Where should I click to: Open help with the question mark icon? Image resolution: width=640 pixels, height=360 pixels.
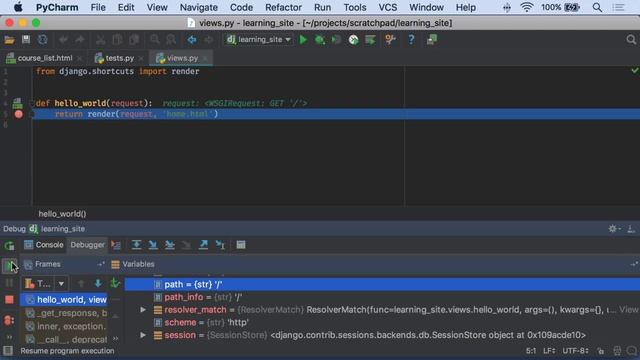(x=411, y=40)
